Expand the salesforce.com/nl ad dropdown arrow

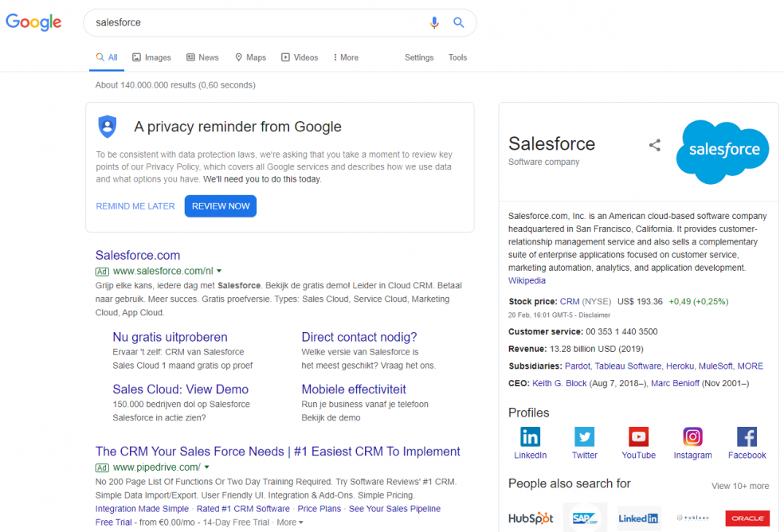pyautogui.click(x=219, y=271)
